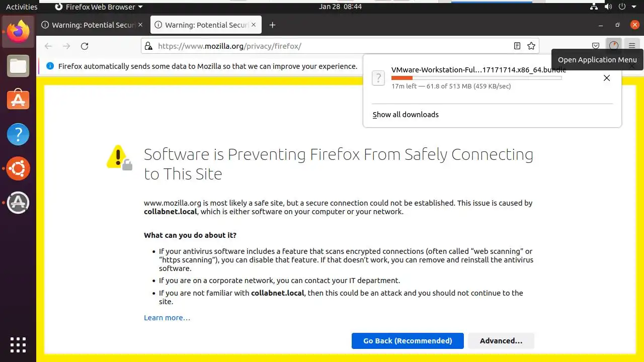Open Ubuntu Software from the dock
The image size is (644, 362).
(x=18, y=100)
